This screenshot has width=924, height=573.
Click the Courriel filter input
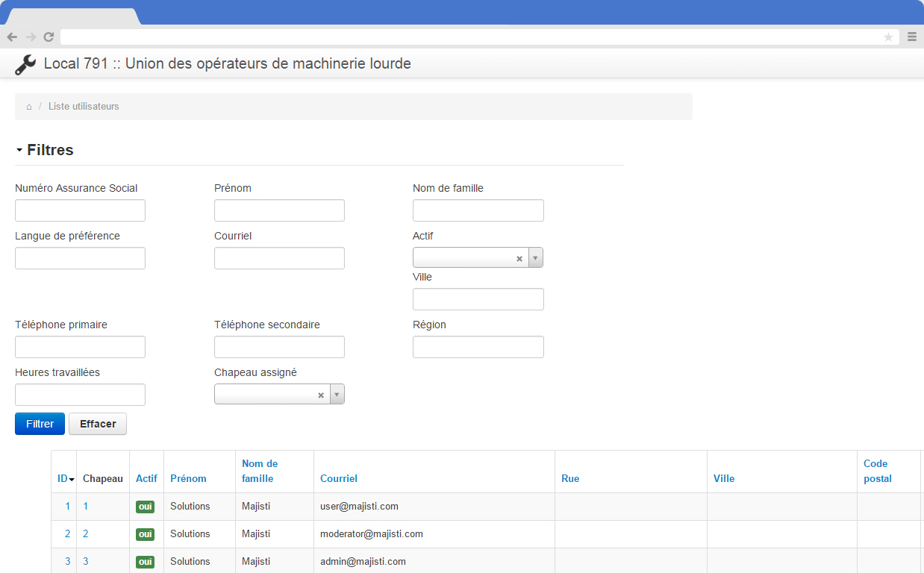point(279,258)
